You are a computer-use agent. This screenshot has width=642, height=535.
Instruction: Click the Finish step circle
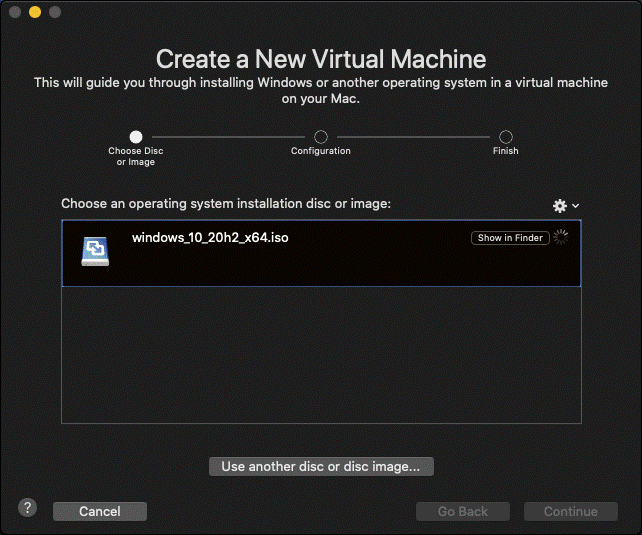(x=506, y=137)
